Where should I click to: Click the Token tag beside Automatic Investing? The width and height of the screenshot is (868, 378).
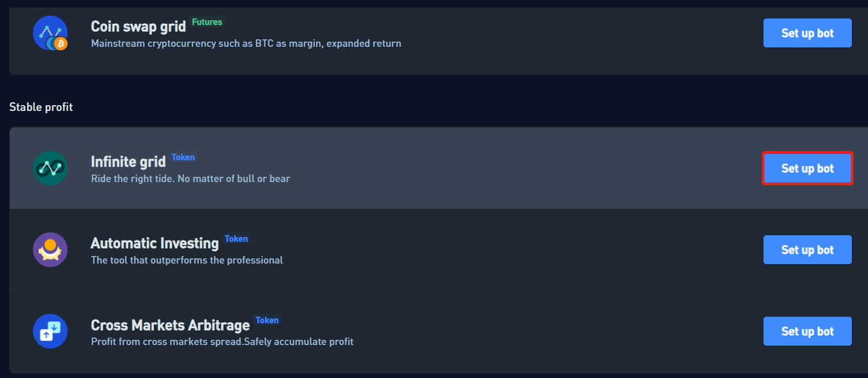[x=236, y=239]
